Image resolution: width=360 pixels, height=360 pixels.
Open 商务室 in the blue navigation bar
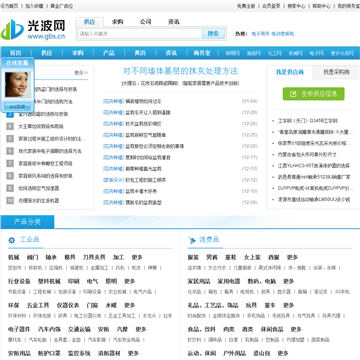point(202,53)
